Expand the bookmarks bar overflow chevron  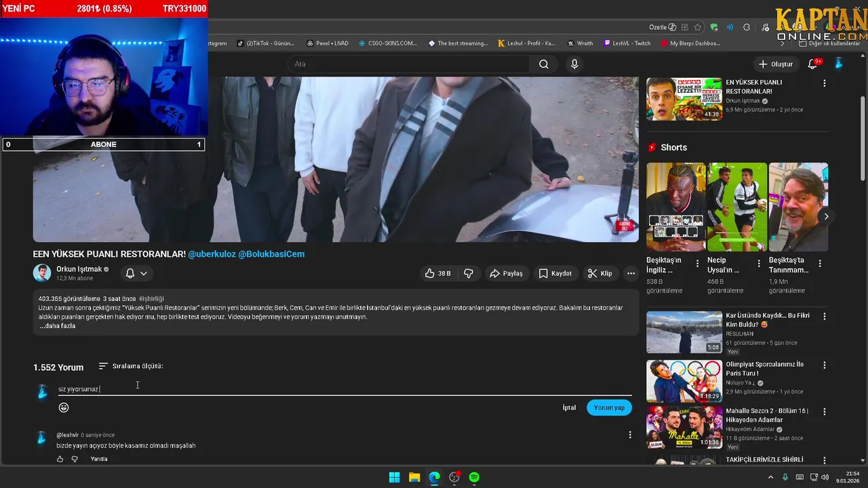[783, 43]
